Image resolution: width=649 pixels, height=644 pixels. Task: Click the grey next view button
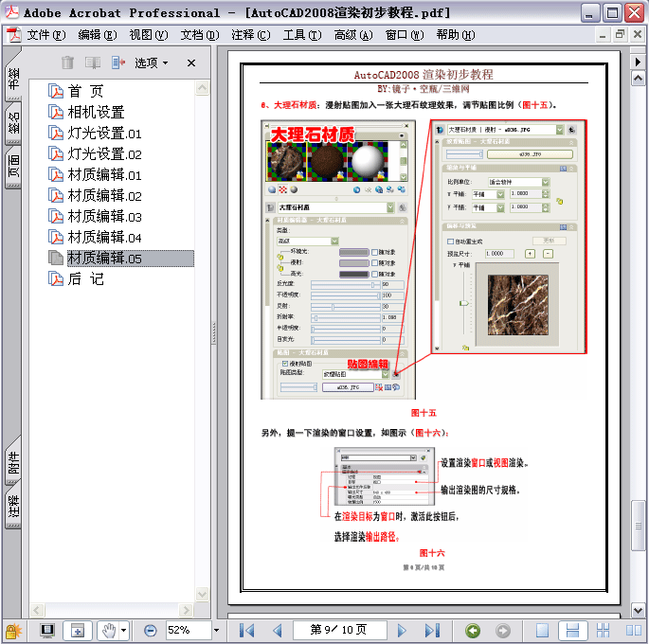click(x=503, y=631)
